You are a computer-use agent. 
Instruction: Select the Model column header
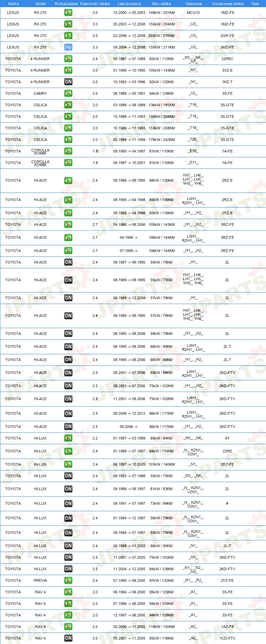pos(40,4)
